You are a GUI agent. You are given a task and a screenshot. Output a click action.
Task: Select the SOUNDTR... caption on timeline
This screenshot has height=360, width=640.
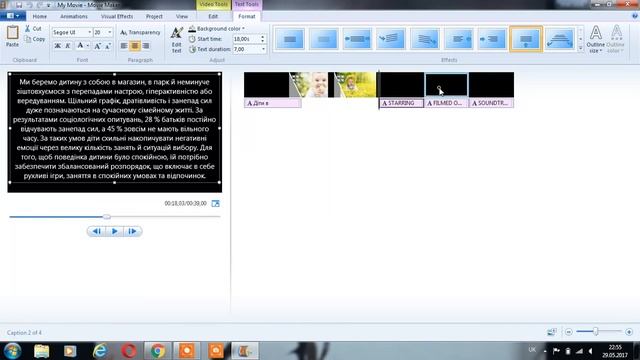pyautogui.click(x=491, y=103)
